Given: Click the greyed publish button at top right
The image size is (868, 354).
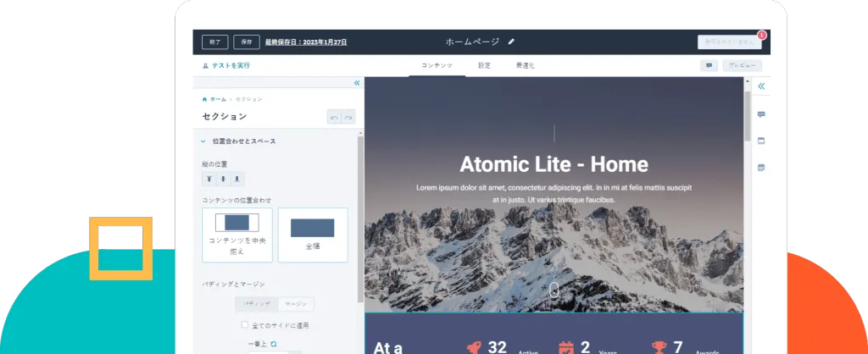Looking at the screenshot, I should point(730,42).
